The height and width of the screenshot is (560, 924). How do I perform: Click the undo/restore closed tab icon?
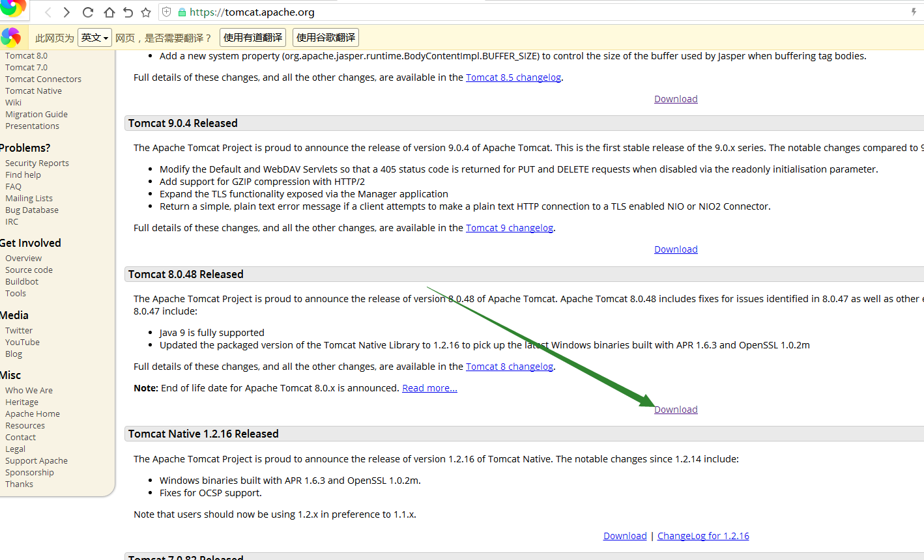pyautogui.click(x=128, y=12)
